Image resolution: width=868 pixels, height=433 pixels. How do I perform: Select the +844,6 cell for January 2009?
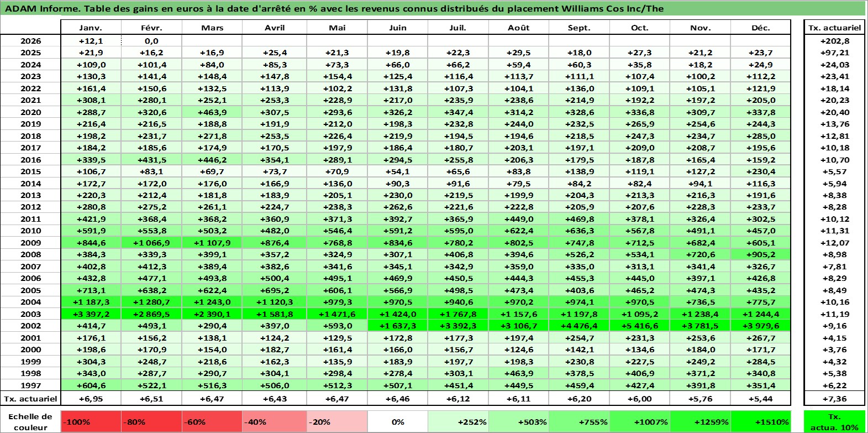(x=91, y=243)
